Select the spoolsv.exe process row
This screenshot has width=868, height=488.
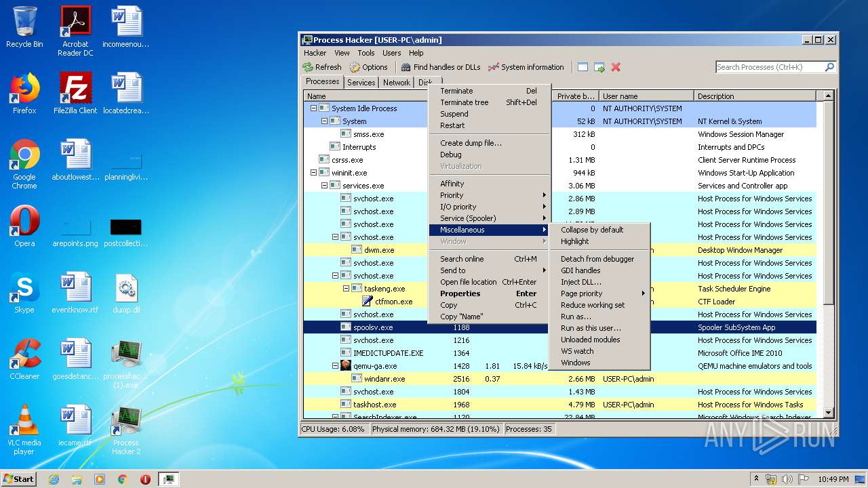click(559, 327)
